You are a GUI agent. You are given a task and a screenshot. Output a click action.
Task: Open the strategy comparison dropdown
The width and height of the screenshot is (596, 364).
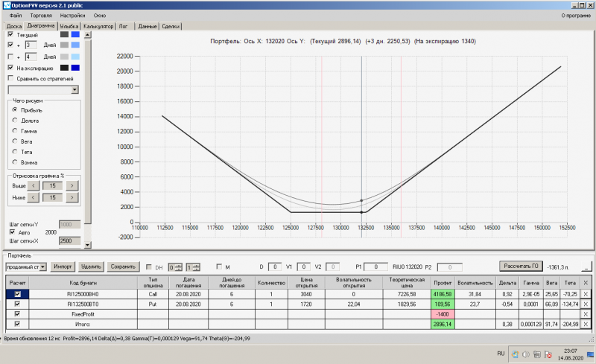tap(74, 89)
